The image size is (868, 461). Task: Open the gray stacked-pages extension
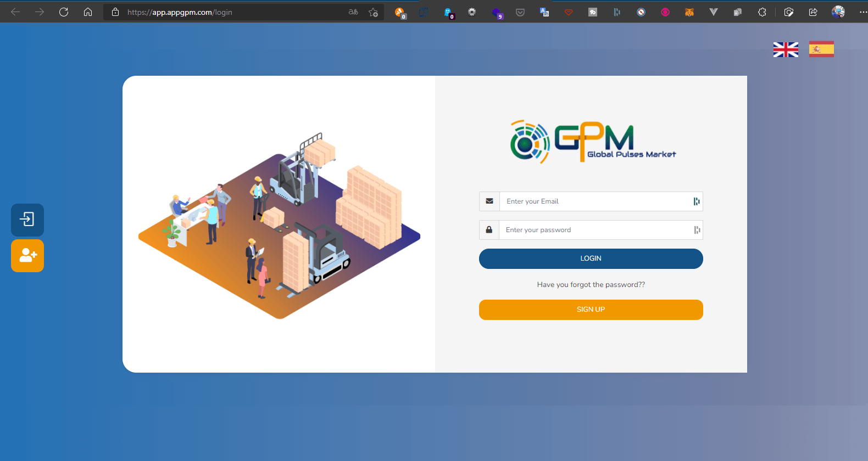(x=738, y=12)
